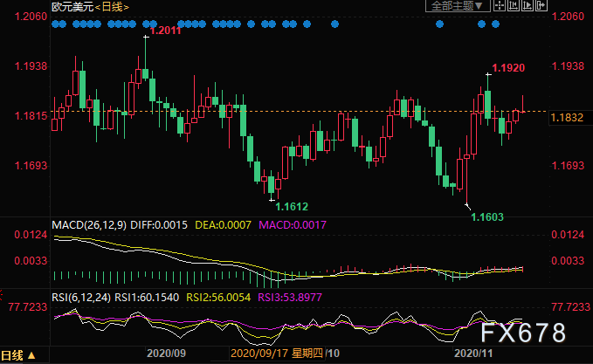
Task: Click the RSI1:60.1540 value
Action: coord(147,298)
